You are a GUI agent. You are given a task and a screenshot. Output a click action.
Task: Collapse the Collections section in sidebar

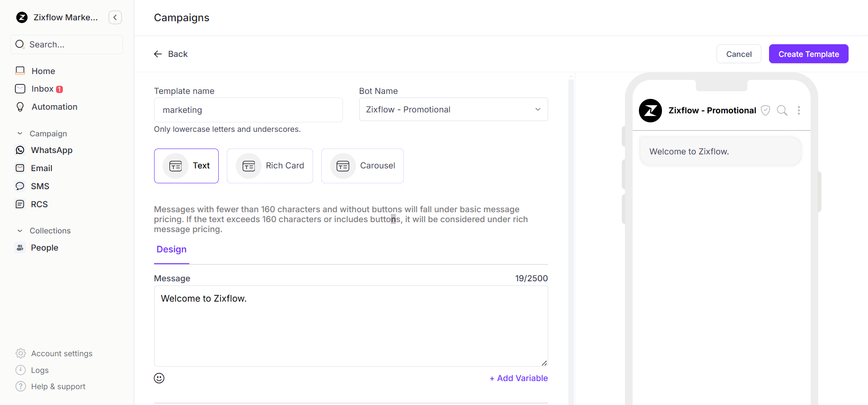pos(20,231)
